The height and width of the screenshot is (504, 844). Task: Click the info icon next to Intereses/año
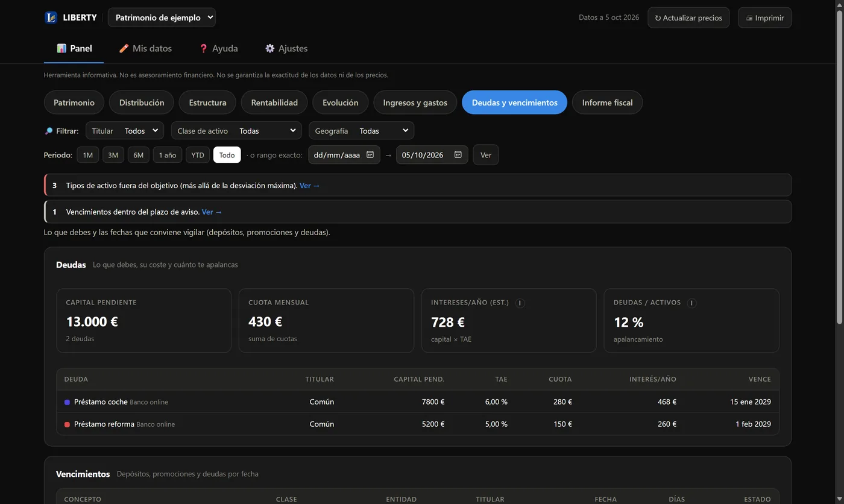[520, 303]
